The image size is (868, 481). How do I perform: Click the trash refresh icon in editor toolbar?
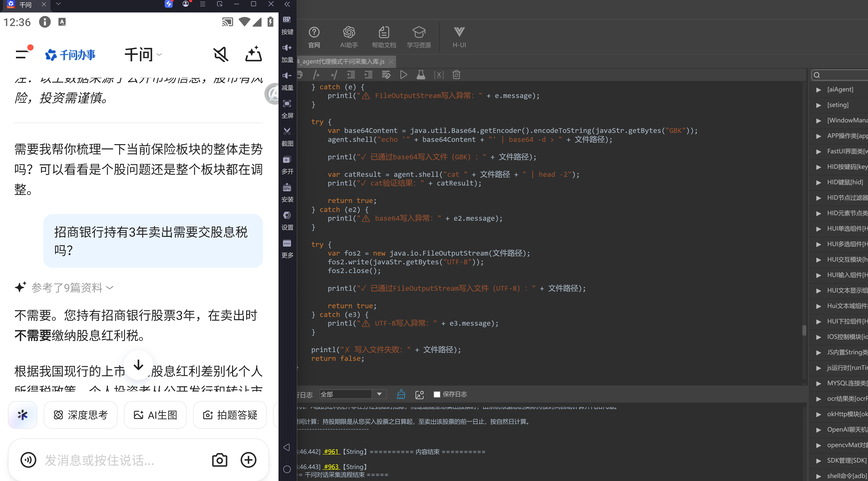click(x=456, y=75)
